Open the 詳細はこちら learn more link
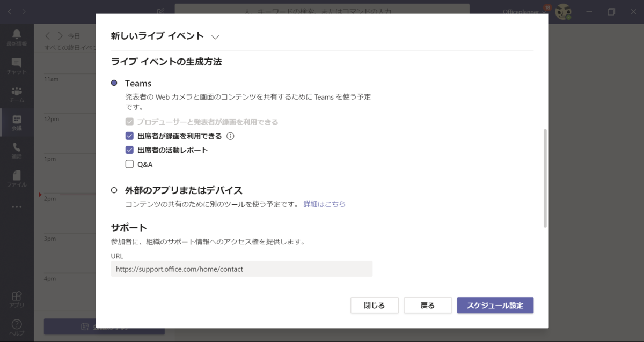The image size is (644, 342). 325,204
